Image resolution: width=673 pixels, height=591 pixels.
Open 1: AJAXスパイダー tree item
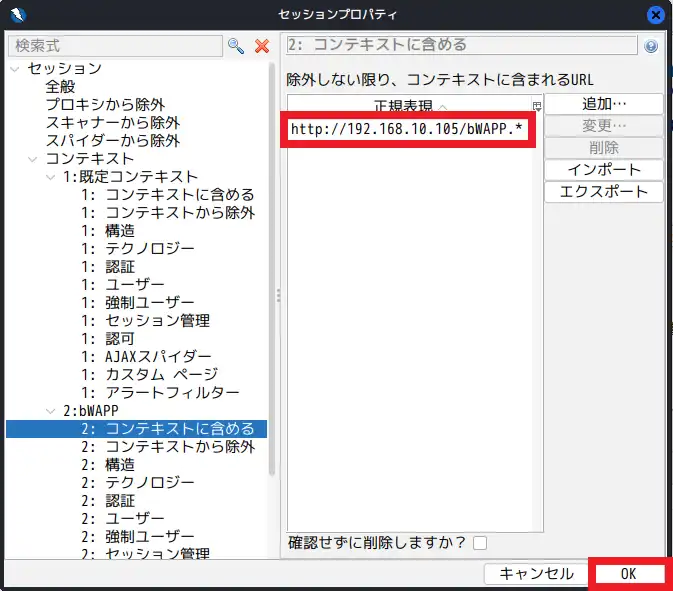click(146, 357)
